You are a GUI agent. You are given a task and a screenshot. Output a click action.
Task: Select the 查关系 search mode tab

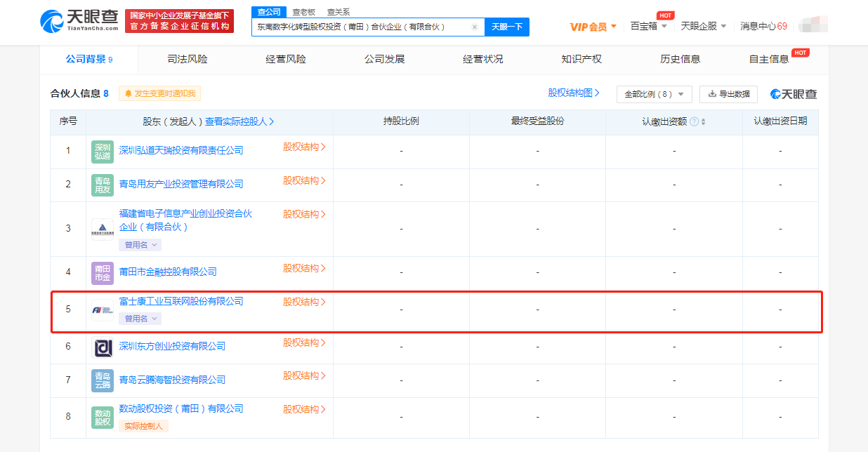coord(338,12)
